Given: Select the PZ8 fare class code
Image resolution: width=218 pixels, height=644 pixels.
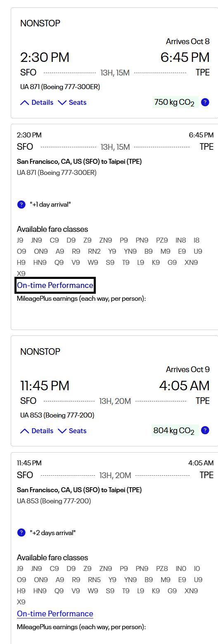Looking at the screenshot, I should (162, 569).
